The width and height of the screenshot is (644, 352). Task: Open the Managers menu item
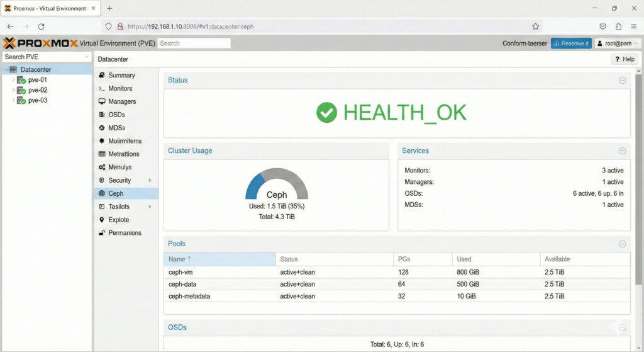click(x=126, y=101)
